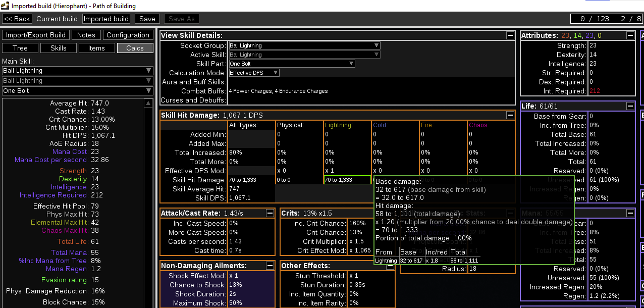Click the Chance to Shock 13% value
The width and height of the screenshot is (644, 308).
point(236,285)
